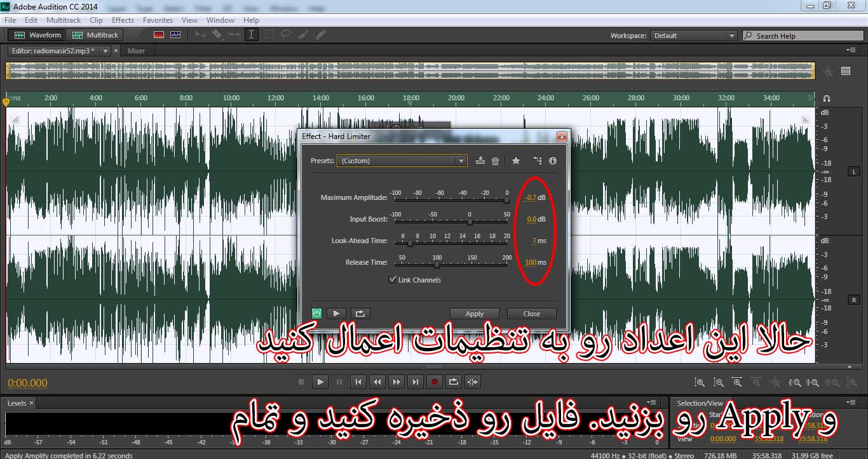Screen dimensions: 868x459
Task: Click the info icon in the effect dialog
Action: 553,161
